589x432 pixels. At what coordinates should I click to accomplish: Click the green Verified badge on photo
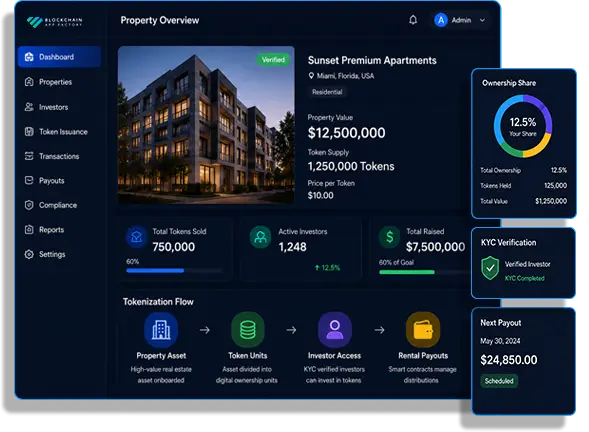click(x=273, y=60)
